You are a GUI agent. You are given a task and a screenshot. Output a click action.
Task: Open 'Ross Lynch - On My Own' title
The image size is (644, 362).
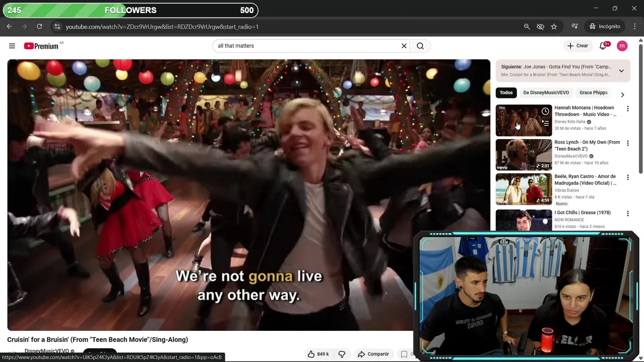click(x=587, y=145)
